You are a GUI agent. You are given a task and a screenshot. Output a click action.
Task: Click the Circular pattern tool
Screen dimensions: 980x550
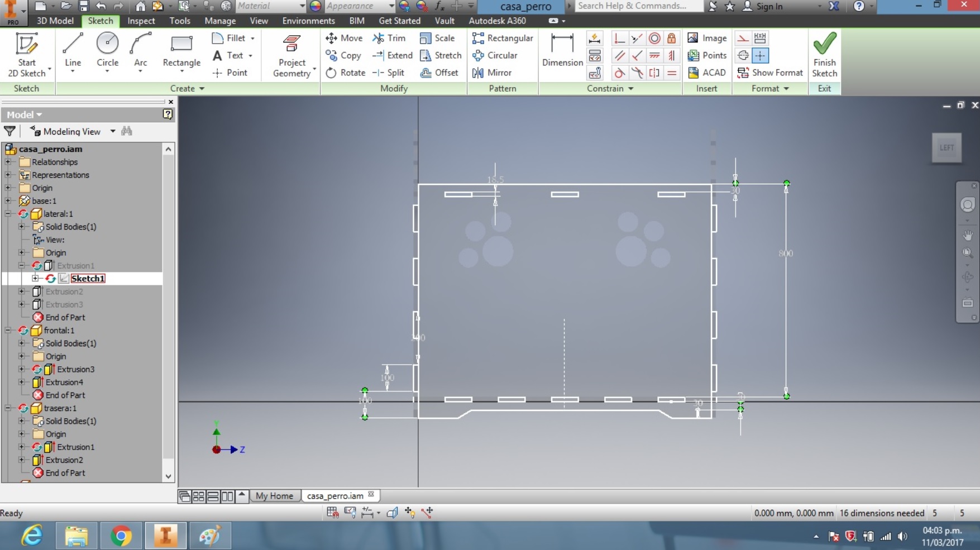(x=495, y=55)
